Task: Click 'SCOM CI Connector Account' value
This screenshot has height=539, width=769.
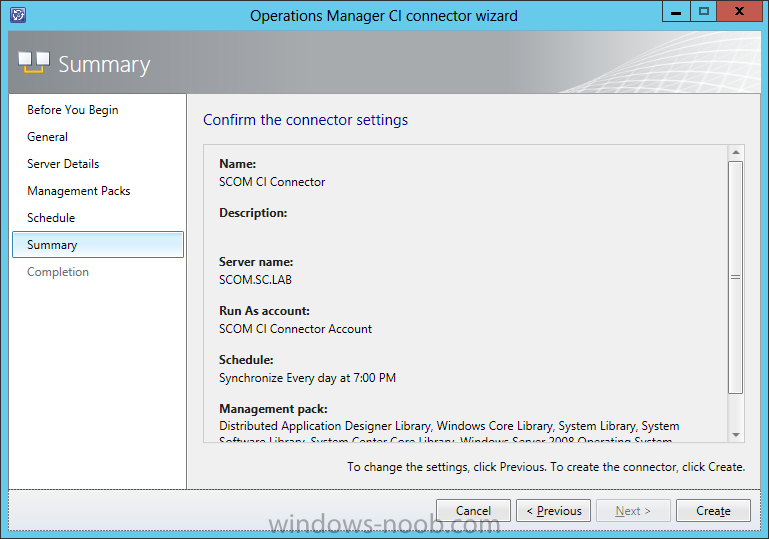Action: click(x=295, y=329)
